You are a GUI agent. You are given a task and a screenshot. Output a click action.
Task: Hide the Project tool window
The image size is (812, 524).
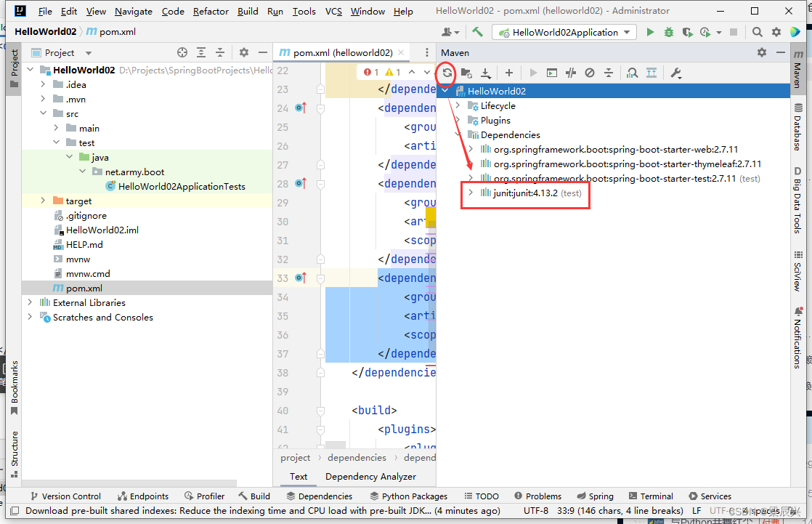pos(262,52)
